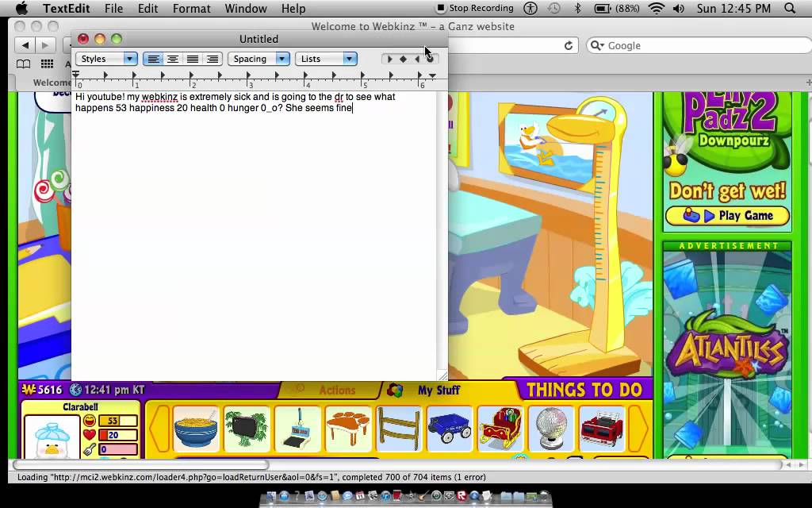Click the left arrow of the item dock

[x=159, y=429]
